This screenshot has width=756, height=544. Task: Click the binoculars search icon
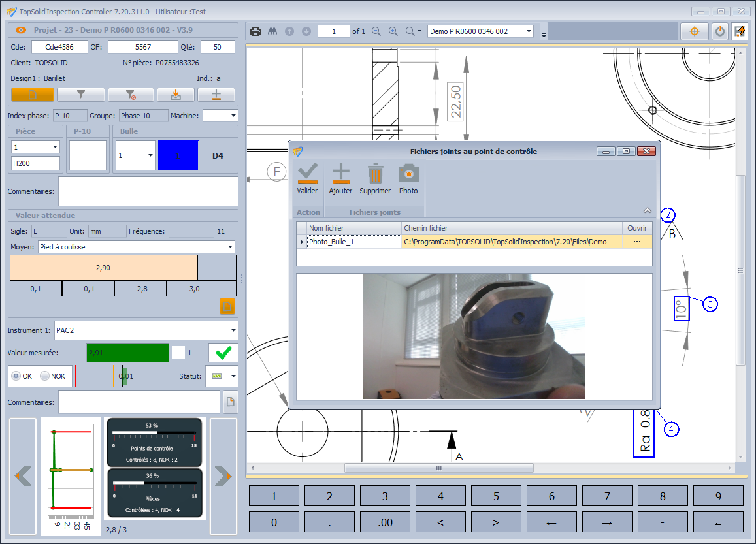pyautogui.click(x=273, y=31)
